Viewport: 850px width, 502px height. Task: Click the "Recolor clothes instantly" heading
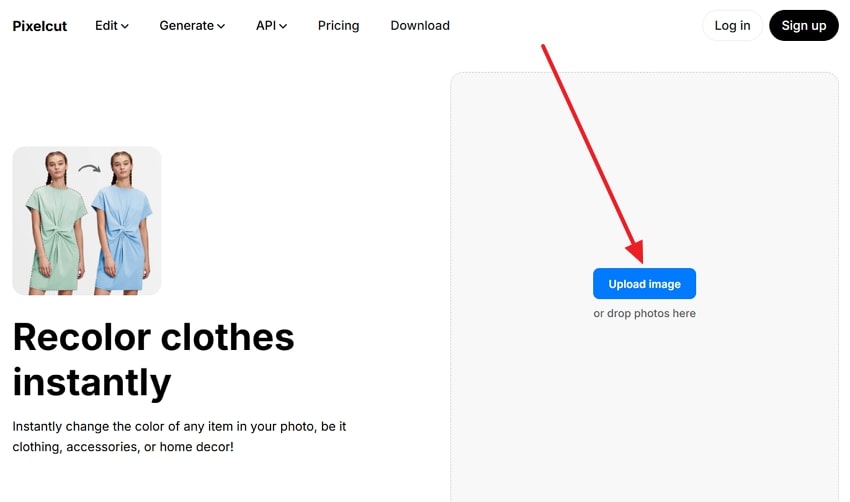[x=153, y=359]
